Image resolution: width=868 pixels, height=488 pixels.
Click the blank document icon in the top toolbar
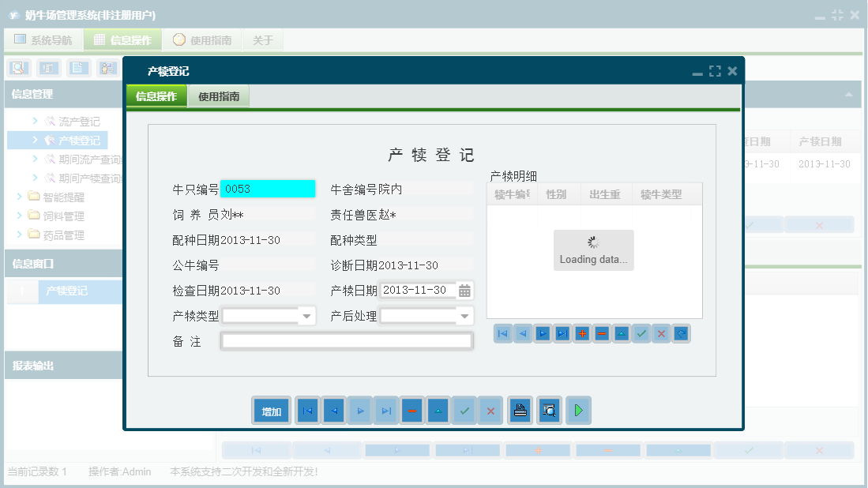click(79, 67)
